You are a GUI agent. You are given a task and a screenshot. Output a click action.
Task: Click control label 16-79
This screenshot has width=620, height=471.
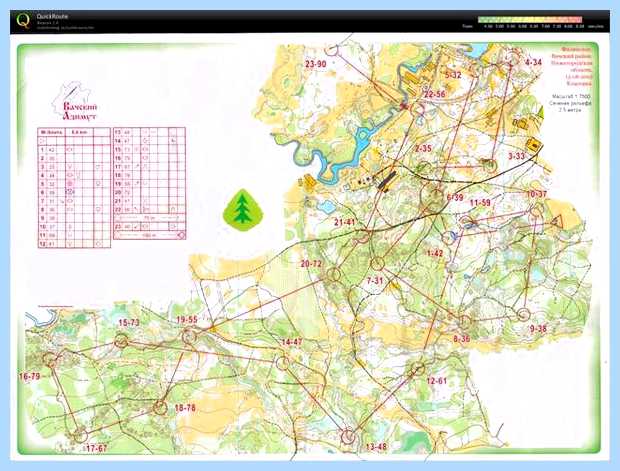click(30, 376)
